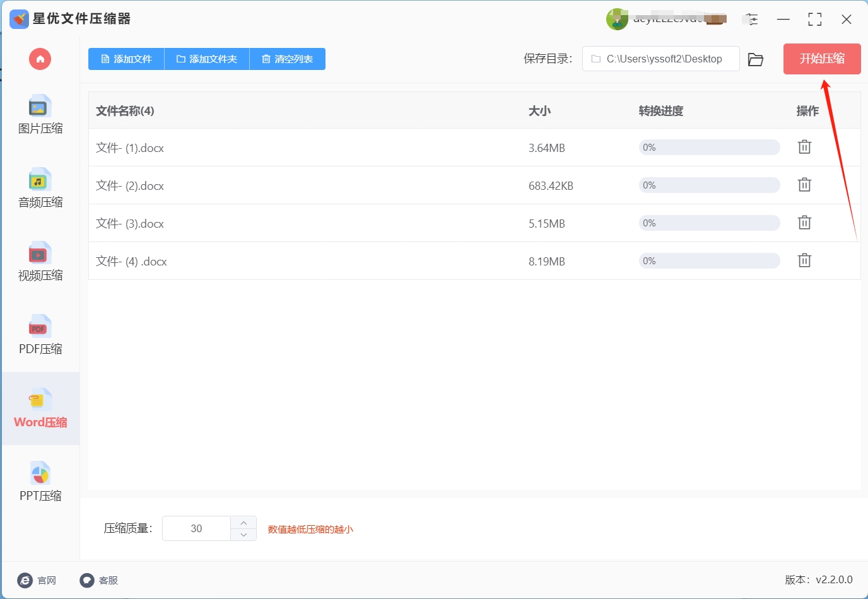Click the 3.64MB size cell
868x599 pixels.
(x=547, y=148)
